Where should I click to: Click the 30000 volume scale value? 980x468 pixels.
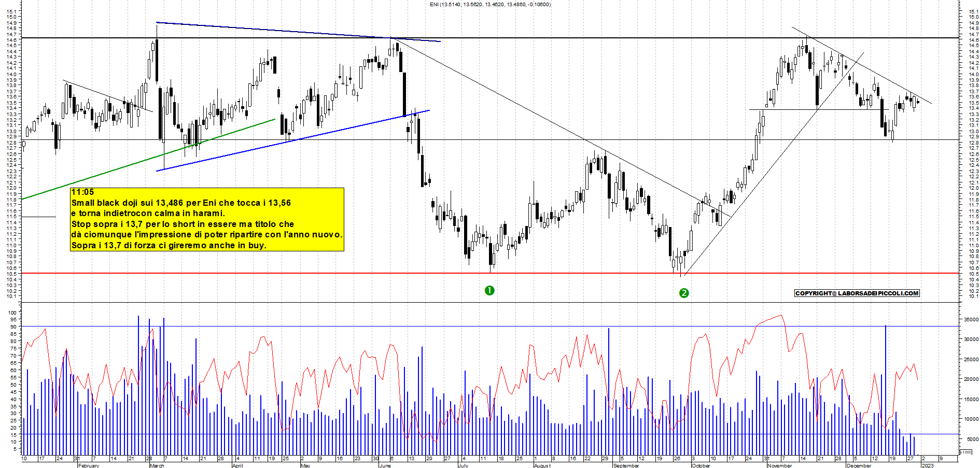pos(971,339)
